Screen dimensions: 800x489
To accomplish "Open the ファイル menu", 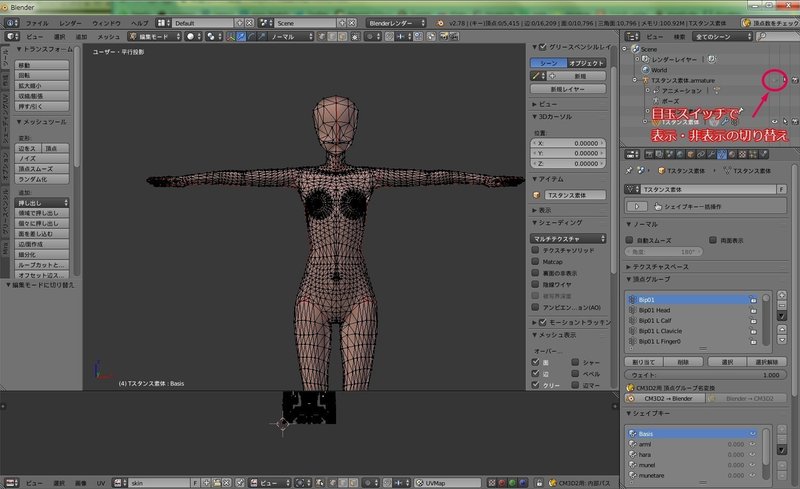I will 36,21.
